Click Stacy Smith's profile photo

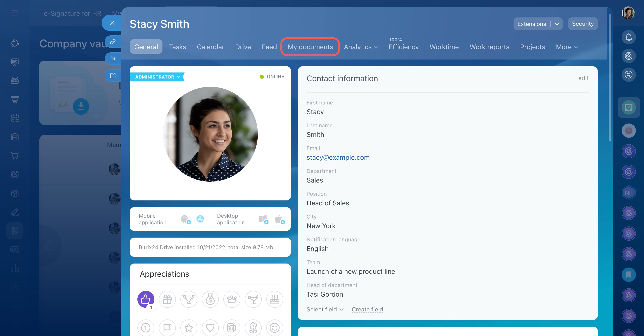point(210,134)
